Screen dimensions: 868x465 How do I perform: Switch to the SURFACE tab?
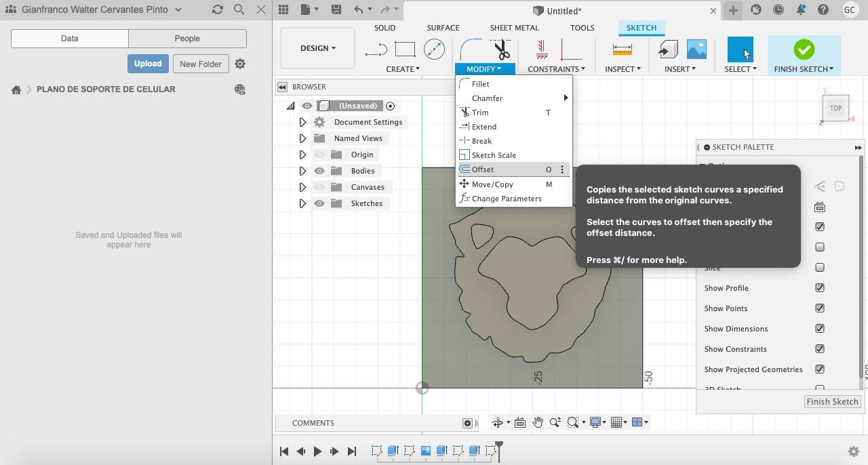point(443,28)
